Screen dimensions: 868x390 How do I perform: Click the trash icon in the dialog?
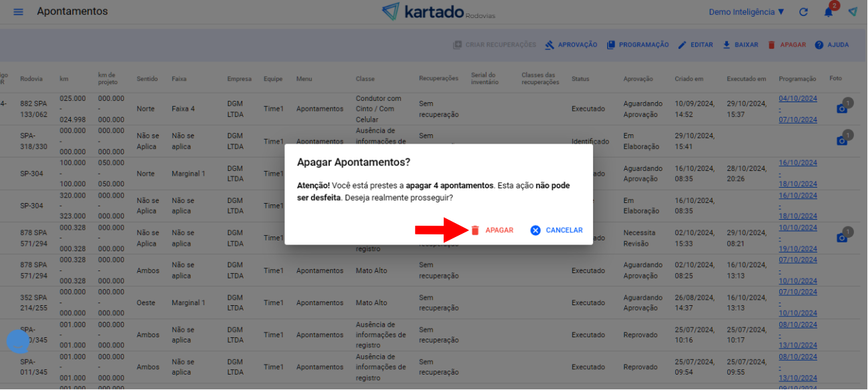[x=475, y=230]
